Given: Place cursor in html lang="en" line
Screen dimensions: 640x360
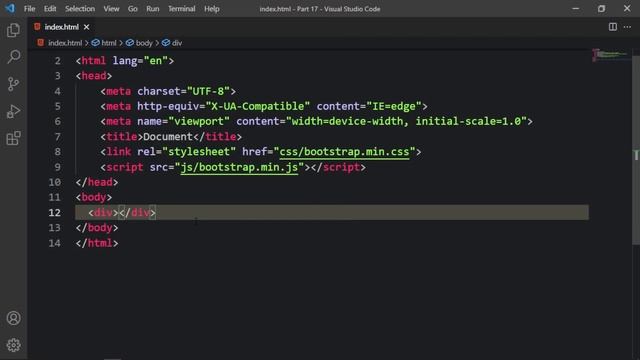Looking at the screenshot, I should click(125, 61).
